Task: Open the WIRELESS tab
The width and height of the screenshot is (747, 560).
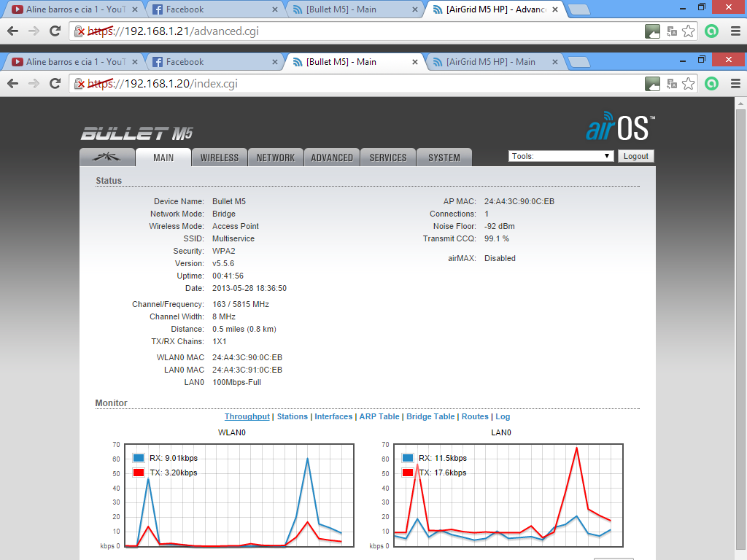Action: (x=219, y=157)
